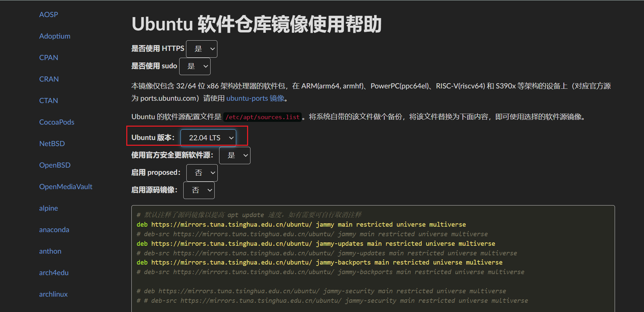The height and width of the screenshot is (312, 644).
Task: Click the commented deb-src jammy-security line
Action: (332, 301)
